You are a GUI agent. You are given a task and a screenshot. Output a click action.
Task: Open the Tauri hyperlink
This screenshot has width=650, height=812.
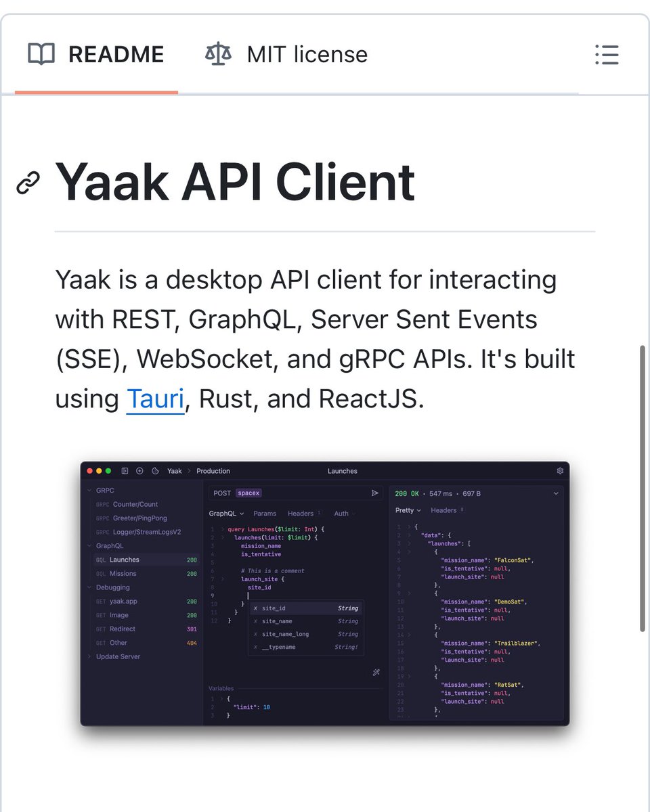coord(155,399)
